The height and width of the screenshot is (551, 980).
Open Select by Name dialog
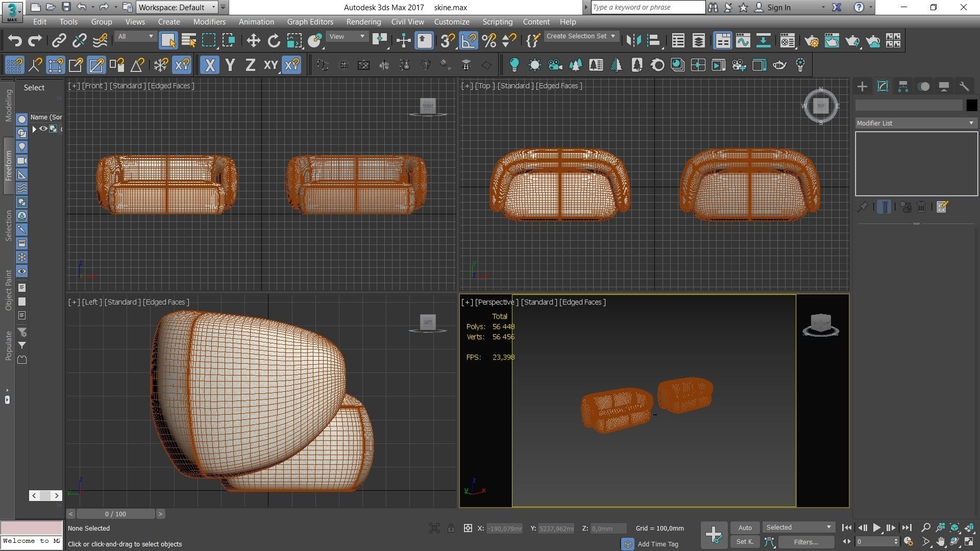(189, 41)
